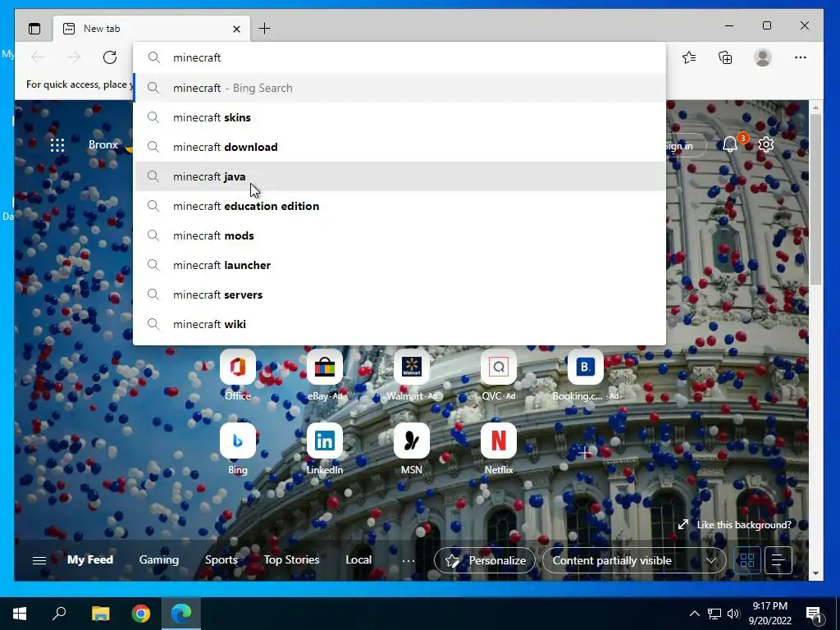Click in the address bar showing minecraft

pyautogui.click(x=399, y=57)
